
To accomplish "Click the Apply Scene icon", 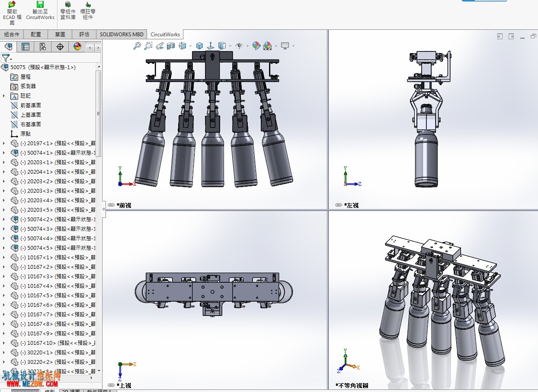I will click(x=267, y=45).
